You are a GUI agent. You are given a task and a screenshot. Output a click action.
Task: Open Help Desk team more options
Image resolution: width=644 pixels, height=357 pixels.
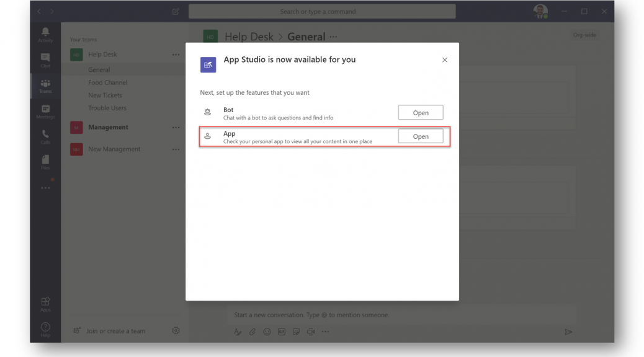pyautogui.click(x=176, y=55)
